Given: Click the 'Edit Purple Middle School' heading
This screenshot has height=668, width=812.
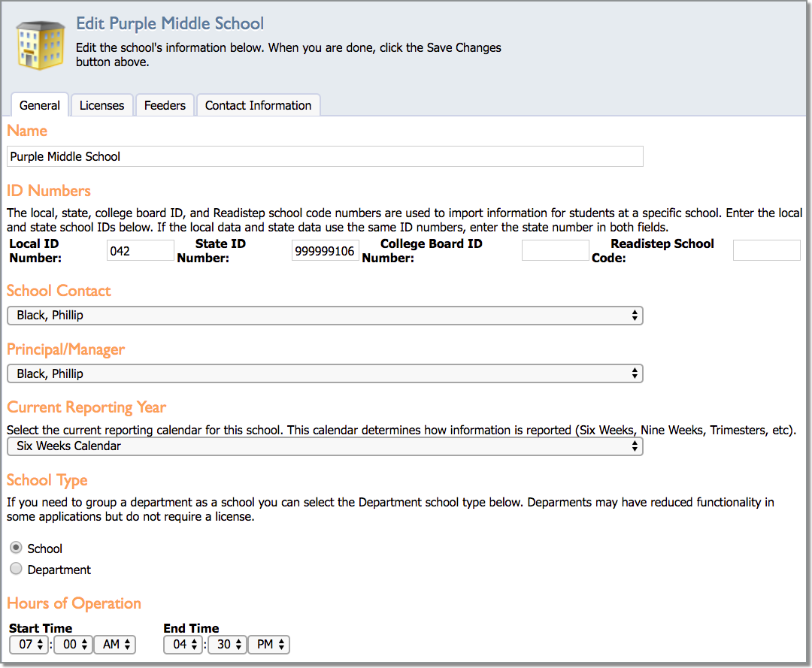Looking at the screenshot, I should pos(170,23).
